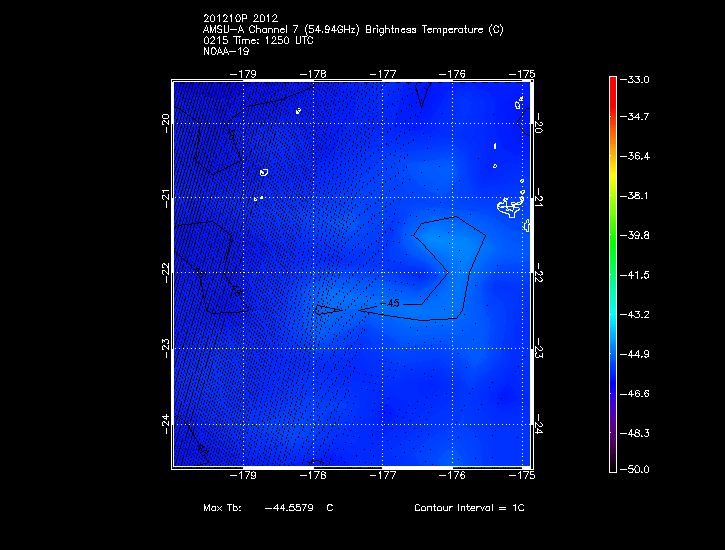The image size is (725, 550).
Task: Click the -41.5 tick label on color scale
Action: [636, 274]
